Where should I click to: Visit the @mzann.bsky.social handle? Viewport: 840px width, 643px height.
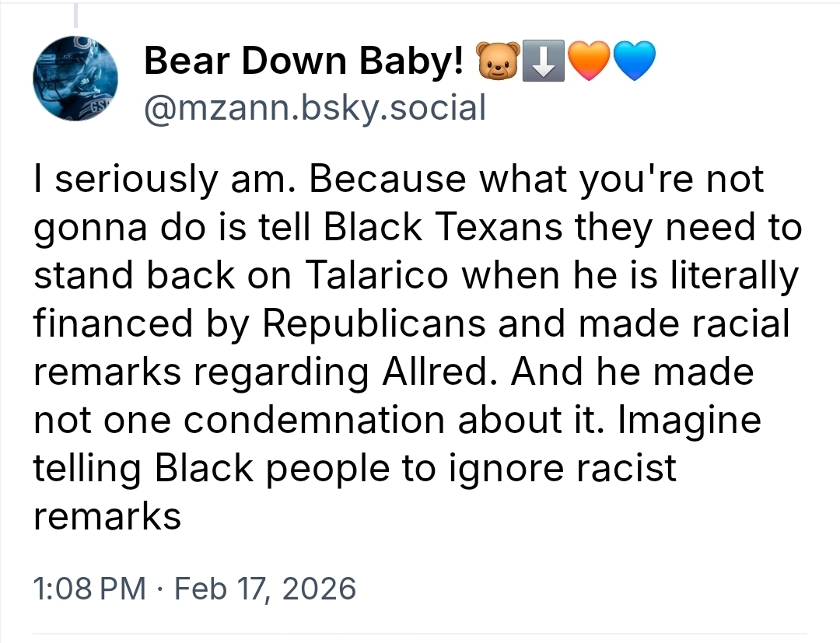click(x=315, y=107)
